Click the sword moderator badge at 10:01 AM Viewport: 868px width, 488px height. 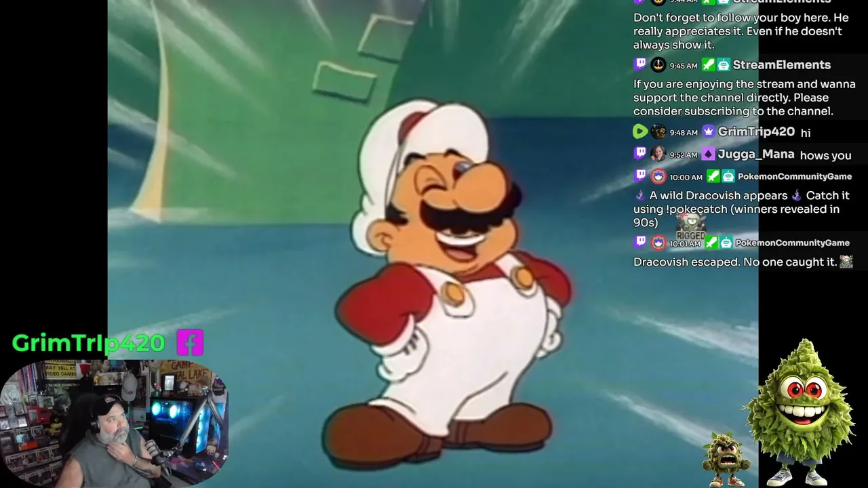coord(711,242)
